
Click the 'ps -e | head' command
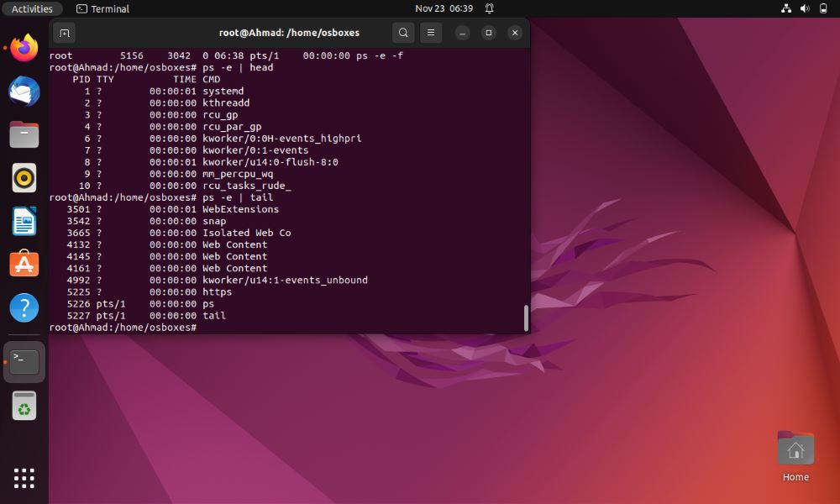[x=238, y=67]
